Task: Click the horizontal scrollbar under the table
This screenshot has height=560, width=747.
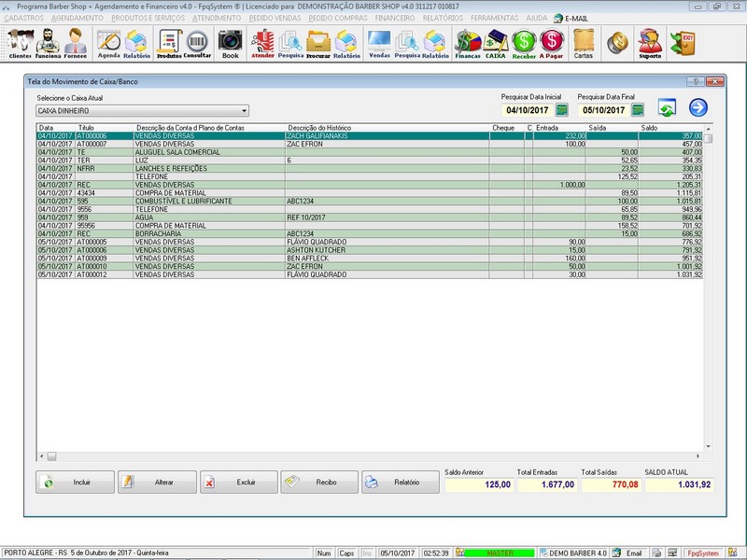Action: [373, 456]
